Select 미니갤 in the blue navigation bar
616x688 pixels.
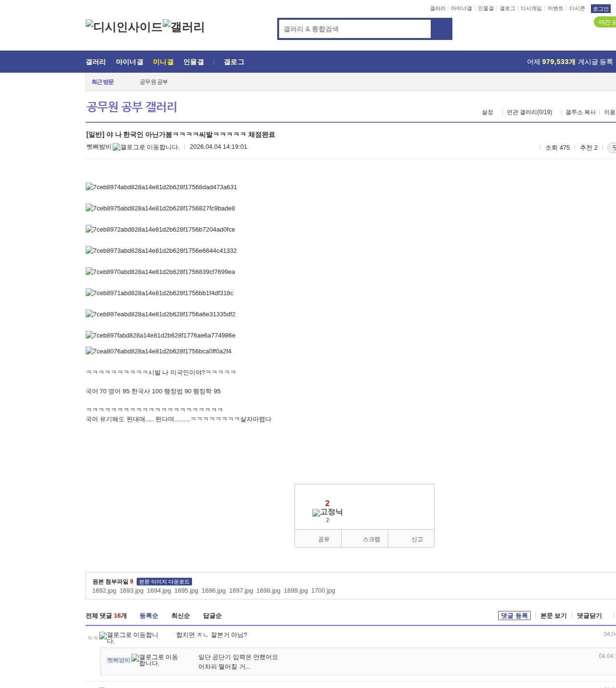pyautogui.click(x=163, y=62)
